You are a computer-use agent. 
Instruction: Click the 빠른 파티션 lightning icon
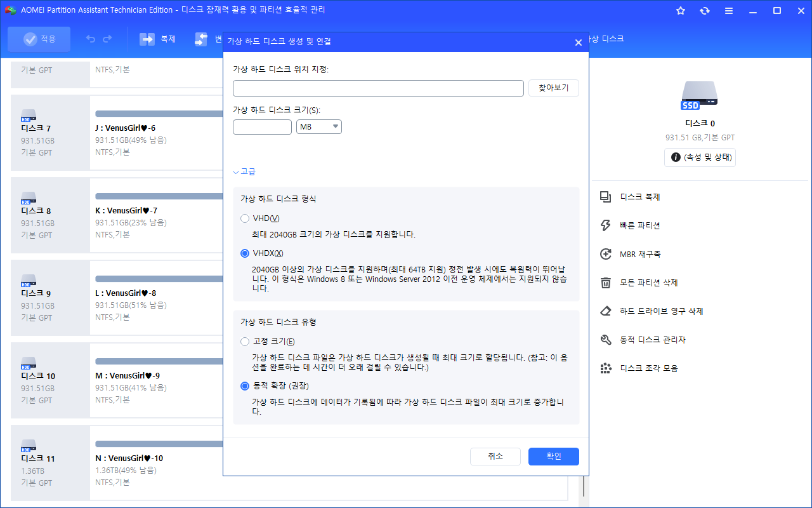click(x=606, y=225)
